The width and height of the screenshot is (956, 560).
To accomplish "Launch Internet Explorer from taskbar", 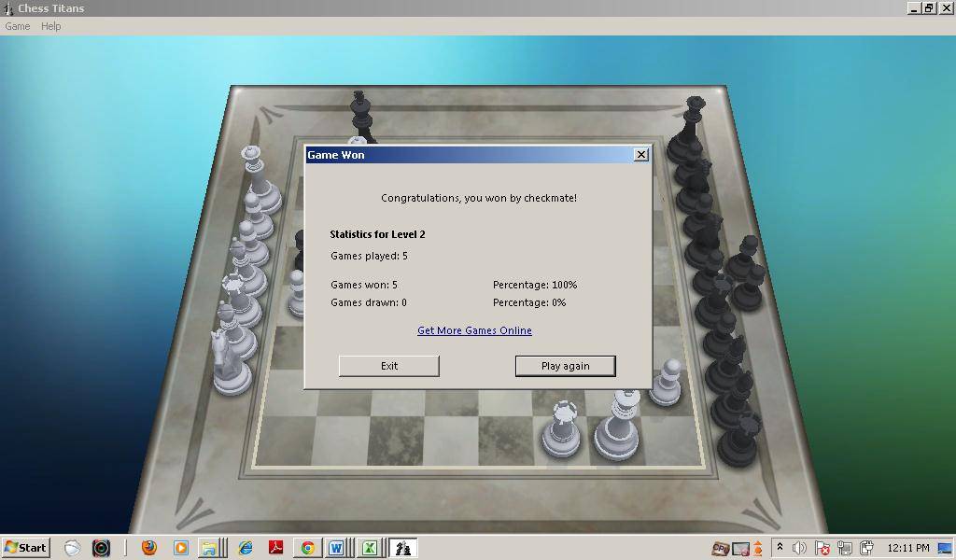I will [246, 548].
